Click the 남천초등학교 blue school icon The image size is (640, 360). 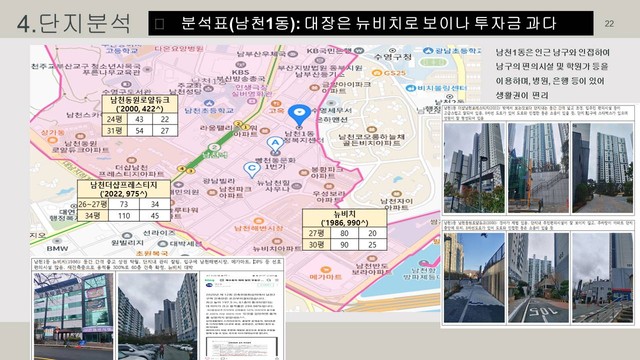coord(209,103)
